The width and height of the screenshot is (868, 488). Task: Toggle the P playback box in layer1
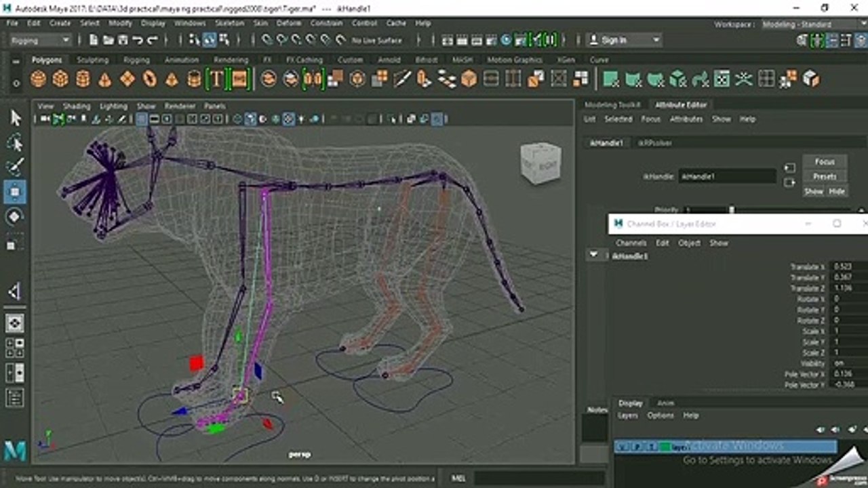click(x=637, y=447)
